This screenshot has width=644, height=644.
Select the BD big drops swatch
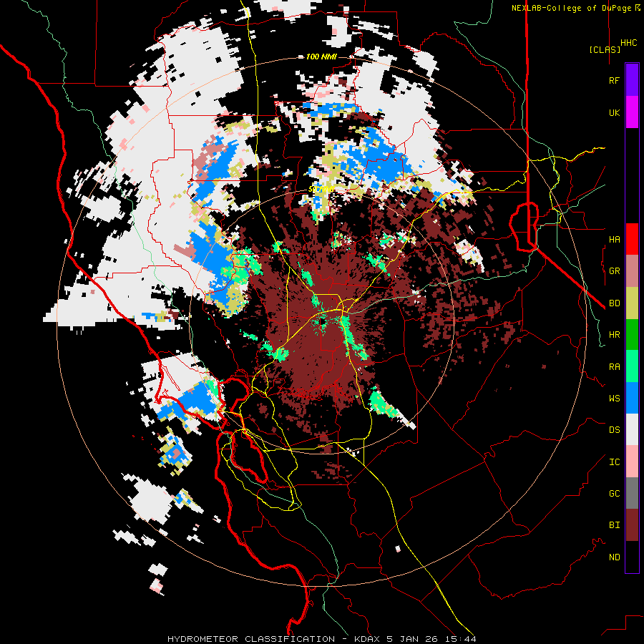pyautogui.click(x=632, y=303)
